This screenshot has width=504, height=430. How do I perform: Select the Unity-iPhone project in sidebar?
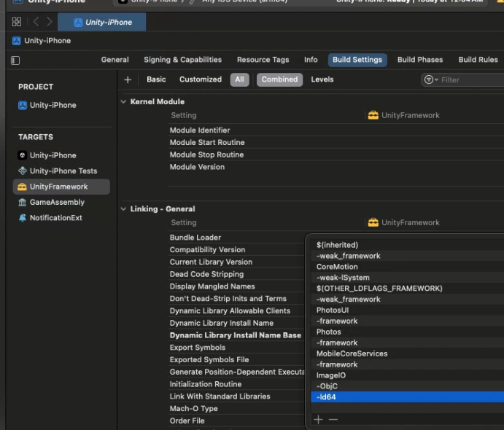point(47,106)
